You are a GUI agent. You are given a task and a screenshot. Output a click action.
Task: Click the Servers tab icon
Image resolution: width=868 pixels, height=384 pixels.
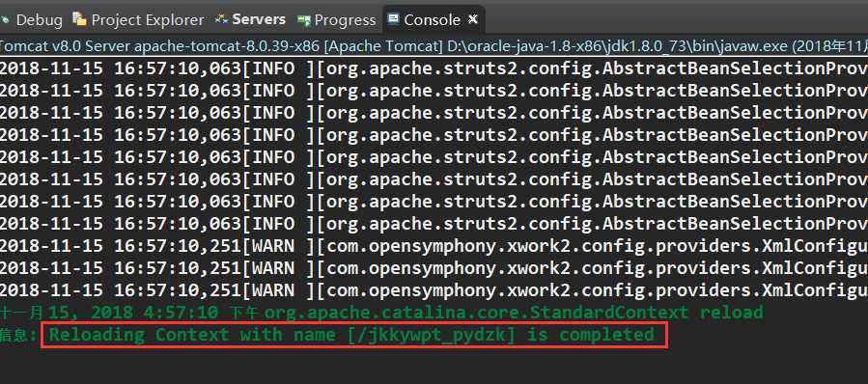[222, 20]
